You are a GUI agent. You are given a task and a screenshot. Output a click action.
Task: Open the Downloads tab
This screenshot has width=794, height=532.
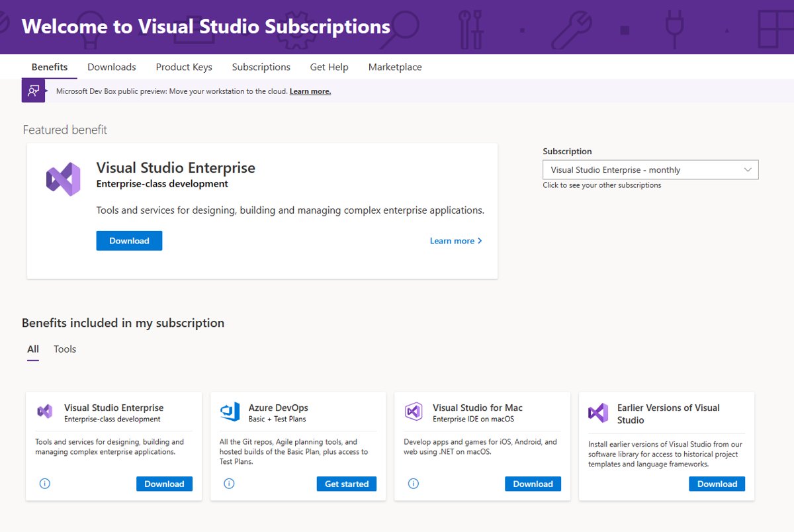[112, 67]
